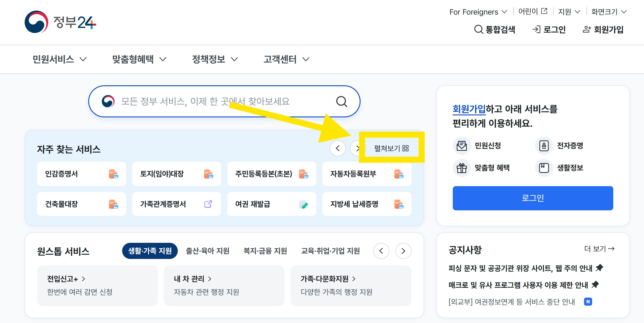Image resolution: width=644 pixels, height=323 pixels.
Task: Open 어린이 via its external link icon
Action: click(x=544, y=11)
